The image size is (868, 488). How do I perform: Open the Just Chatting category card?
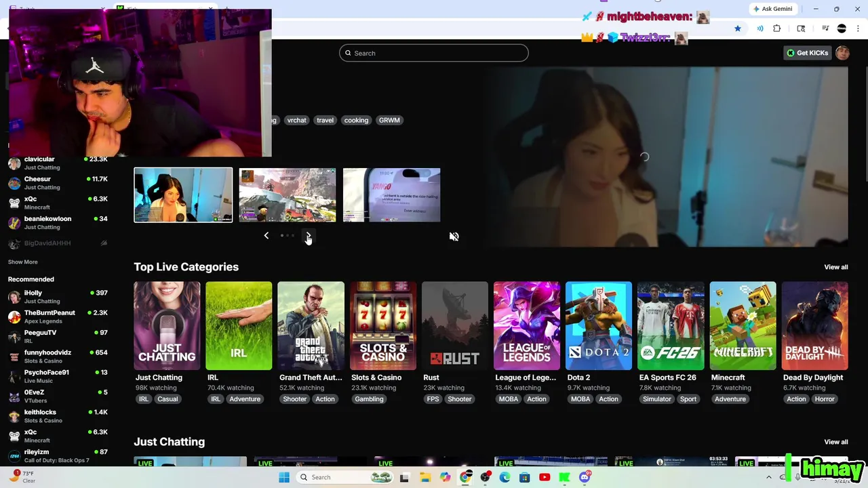(167, 325)
